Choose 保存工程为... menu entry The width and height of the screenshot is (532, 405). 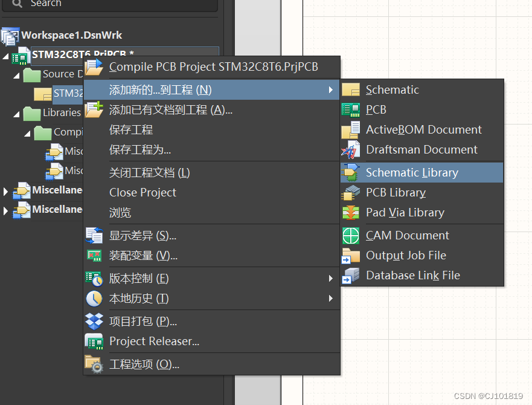tap(212, 150)
